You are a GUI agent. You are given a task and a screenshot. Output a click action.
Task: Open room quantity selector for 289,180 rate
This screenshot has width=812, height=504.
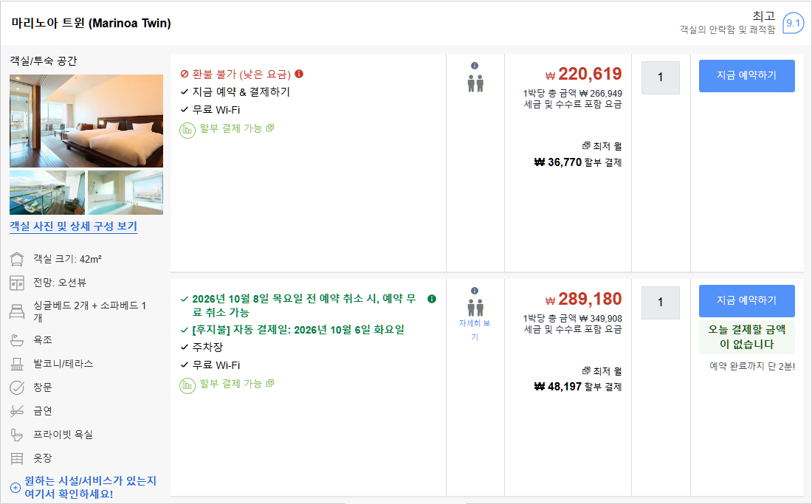660,303
